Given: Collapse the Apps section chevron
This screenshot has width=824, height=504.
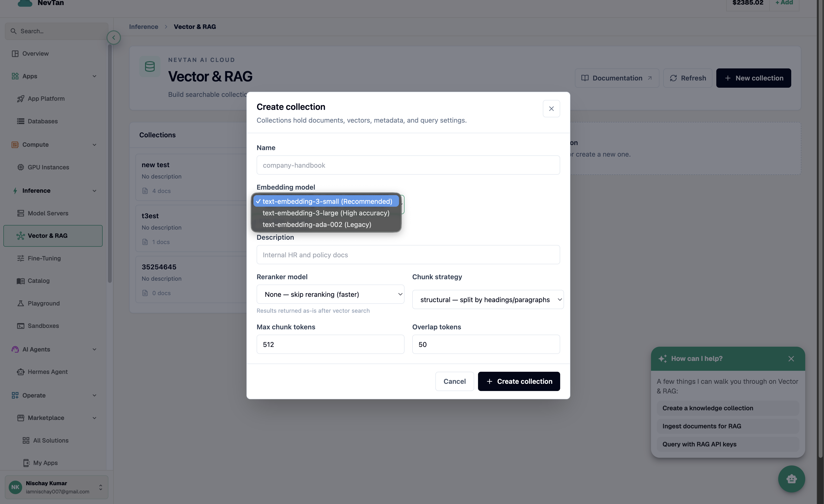Looking at the screenshot, I should (94, 76).
